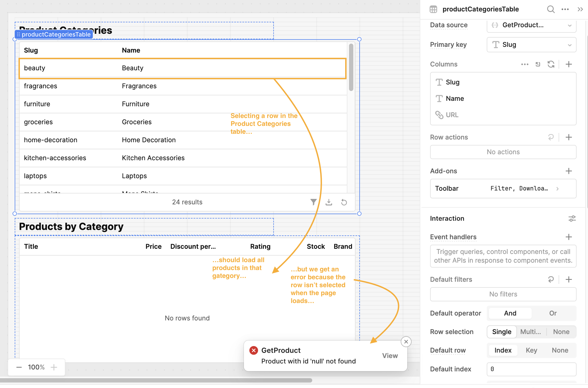Add a row action with plus icon
Screen dimensions: 588x388
(x=569, y=137)
